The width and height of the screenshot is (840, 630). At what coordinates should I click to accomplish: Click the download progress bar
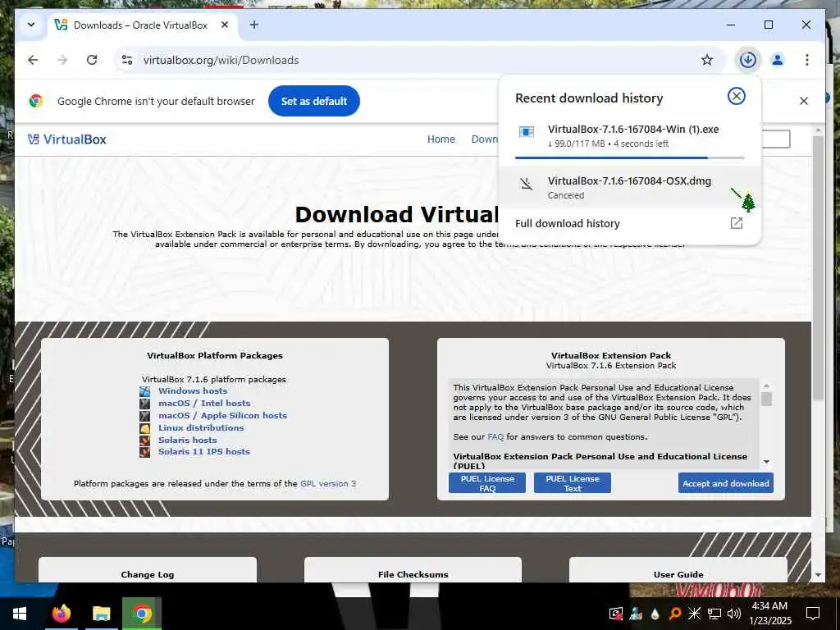pos(629,158)
